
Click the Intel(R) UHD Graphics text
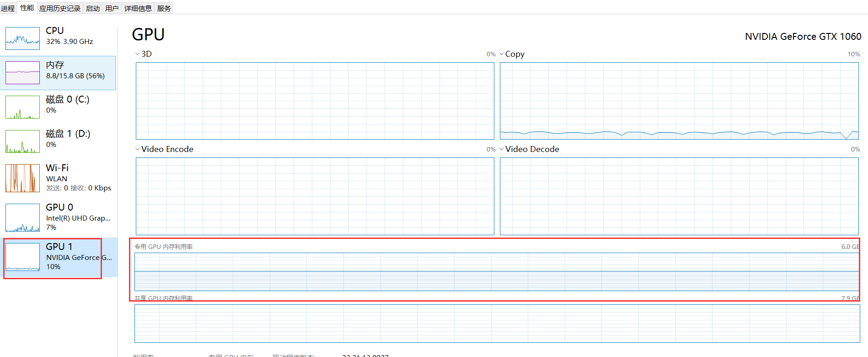(78, 218)
